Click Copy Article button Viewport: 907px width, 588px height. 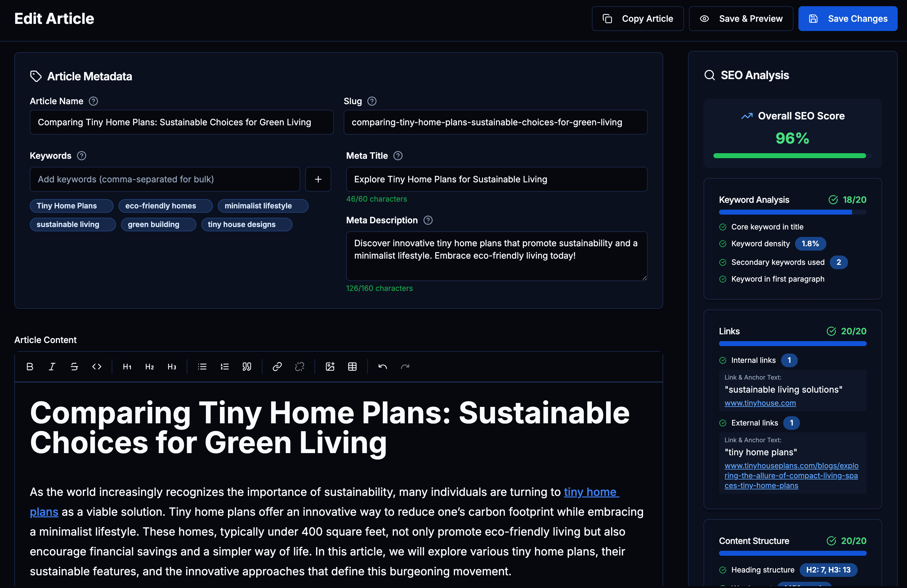tap(637, 19)
